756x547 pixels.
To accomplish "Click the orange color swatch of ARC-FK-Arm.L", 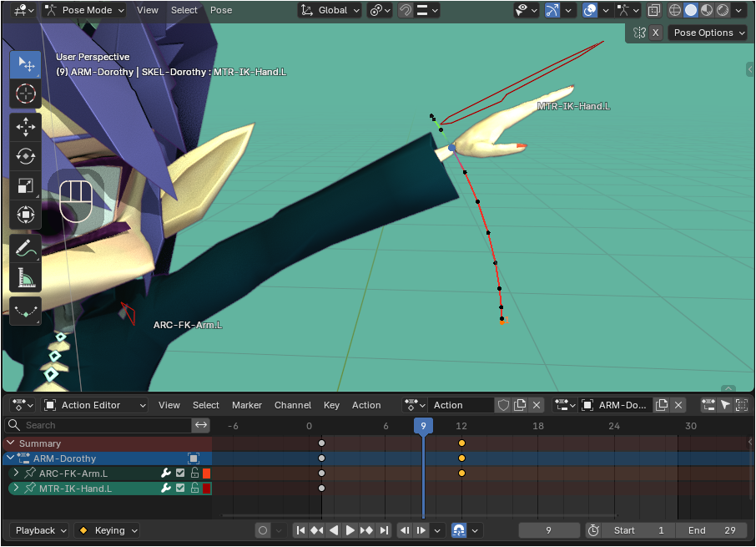I will (x=206, y=474).
